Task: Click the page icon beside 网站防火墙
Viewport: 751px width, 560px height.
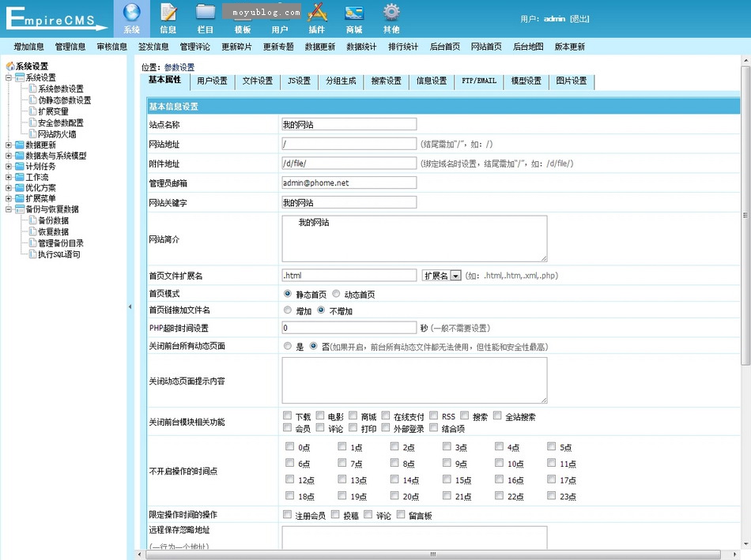Action: tap(32, 133)
